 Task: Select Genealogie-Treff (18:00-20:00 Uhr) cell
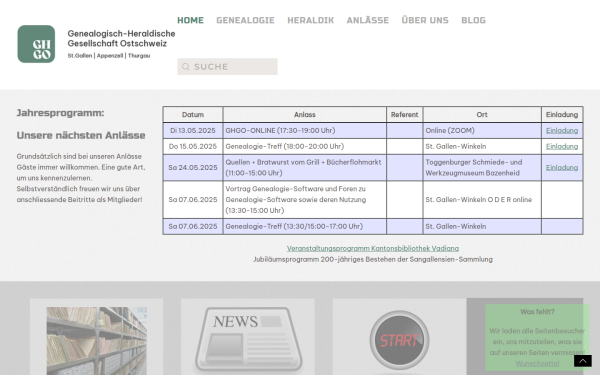coord(305,147)
